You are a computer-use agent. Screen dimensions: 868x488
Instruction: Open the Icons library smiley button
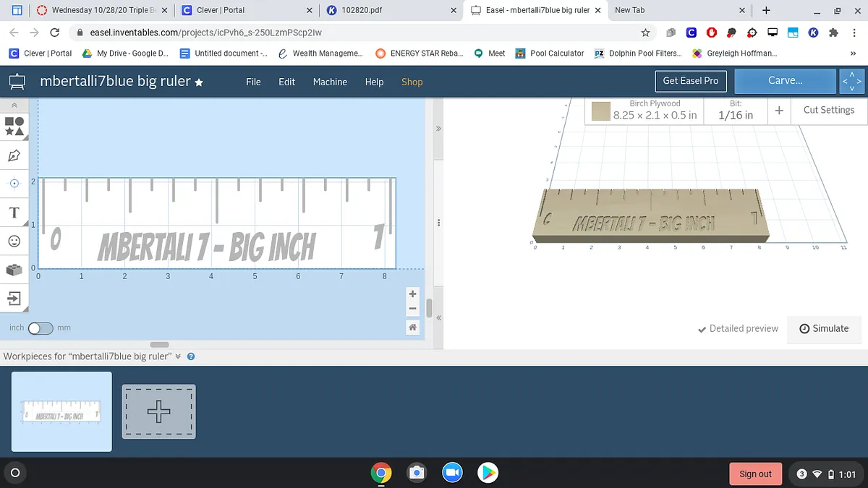(x=14, y=241)
